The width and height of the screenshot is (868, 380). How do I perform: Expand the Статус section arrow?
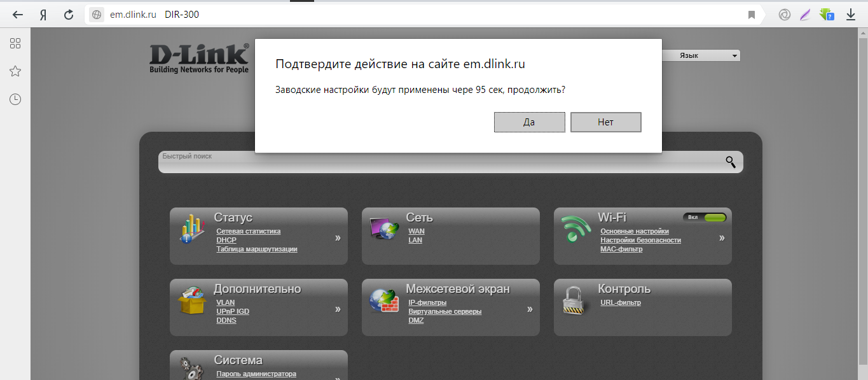click(338, 237)
